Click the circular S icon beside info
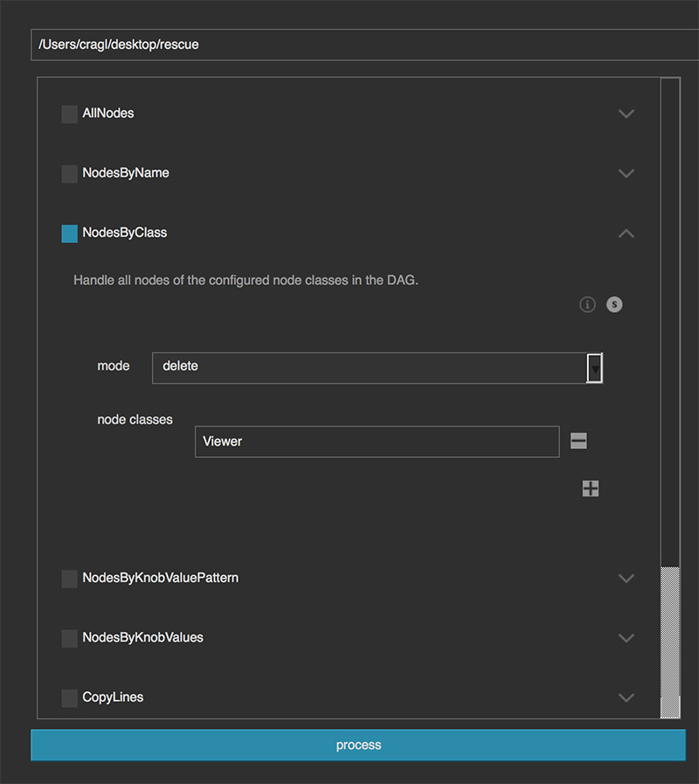The image size is (699, 784). 614,304
